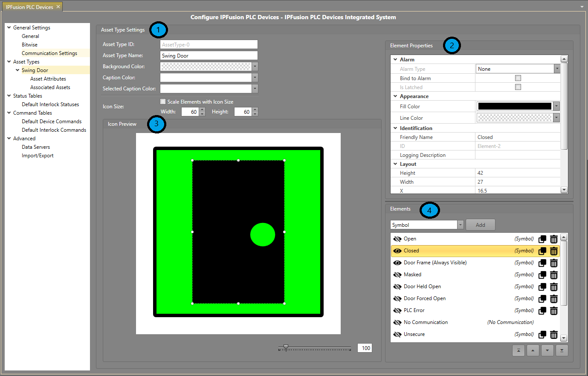This screenshot has width=588, height=376.
Task: Delete the Open element
Action: (553, 239)
